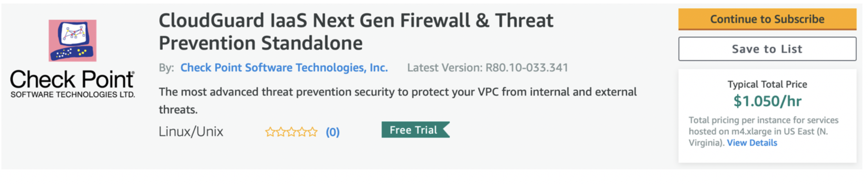Click the CloudGuard IaaS product title

pos(356,31)
